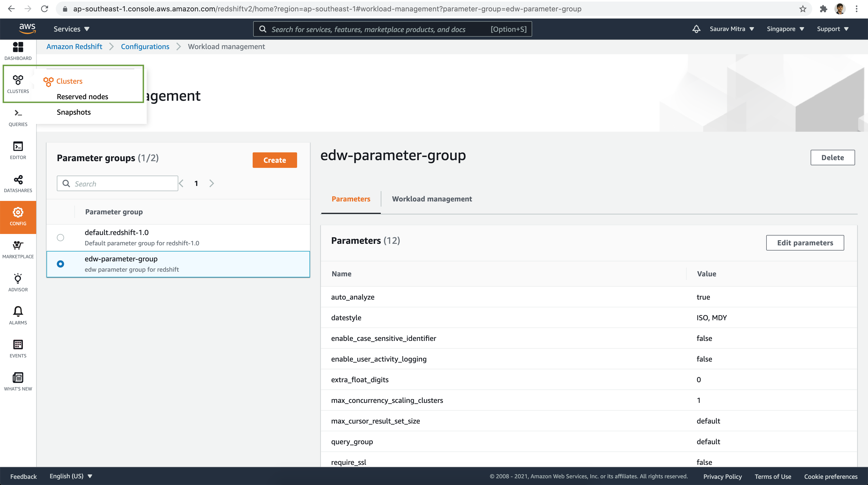The height and width of the screenshot is (485, 868).
Task: Open the Advisor sidebar icon
Action: coord(18,283)
